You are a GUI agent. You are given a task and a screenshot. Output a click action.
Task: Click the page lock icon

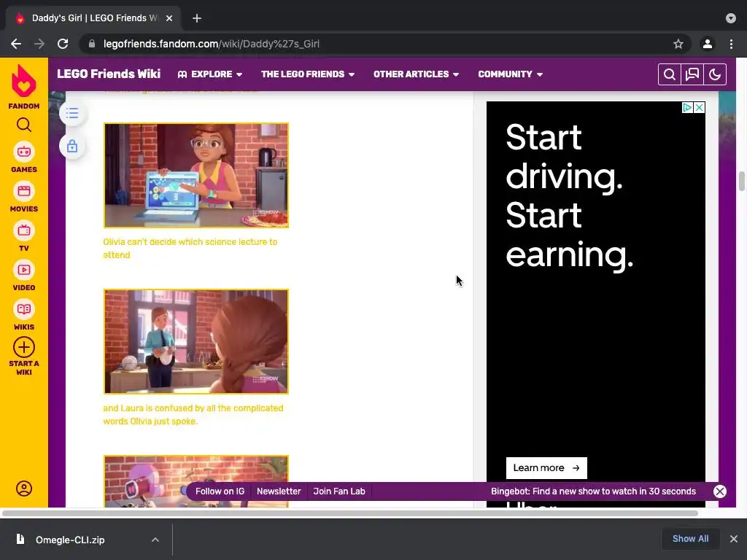point(72,146)
